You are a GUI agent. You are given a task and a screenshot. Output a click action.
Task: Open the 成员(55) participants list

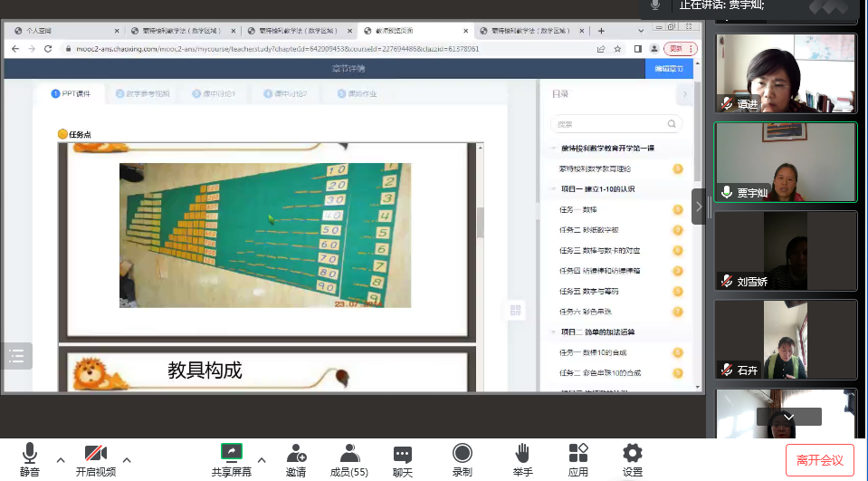pos(349,454)
